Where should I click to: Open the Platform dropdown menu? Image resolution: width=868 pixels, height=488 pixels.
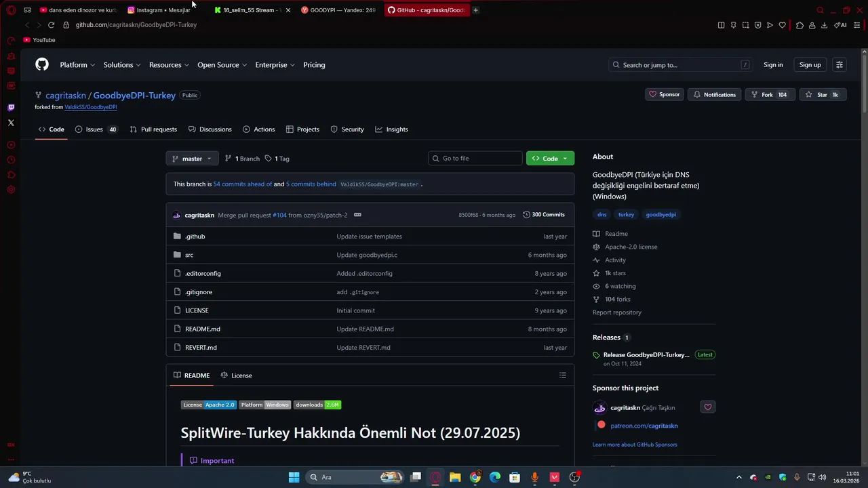(77, 65)
